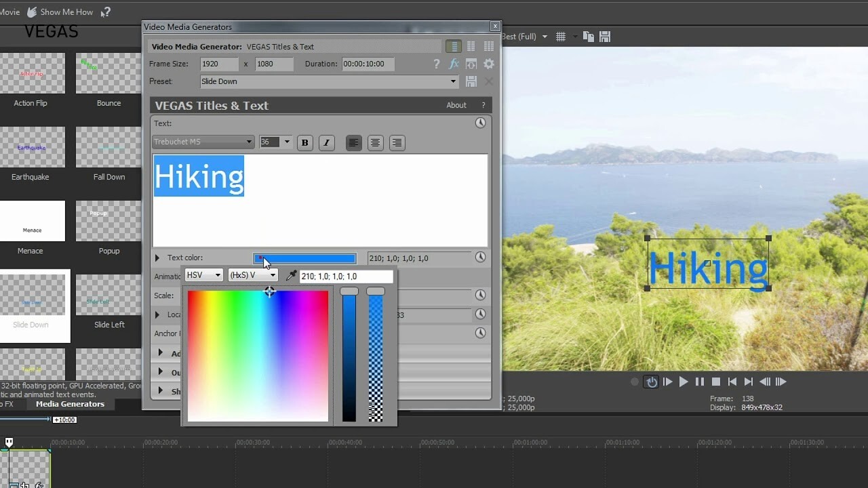Click the What's This help cursor icon
Screen dimensions: 868x488
point(105,12)
